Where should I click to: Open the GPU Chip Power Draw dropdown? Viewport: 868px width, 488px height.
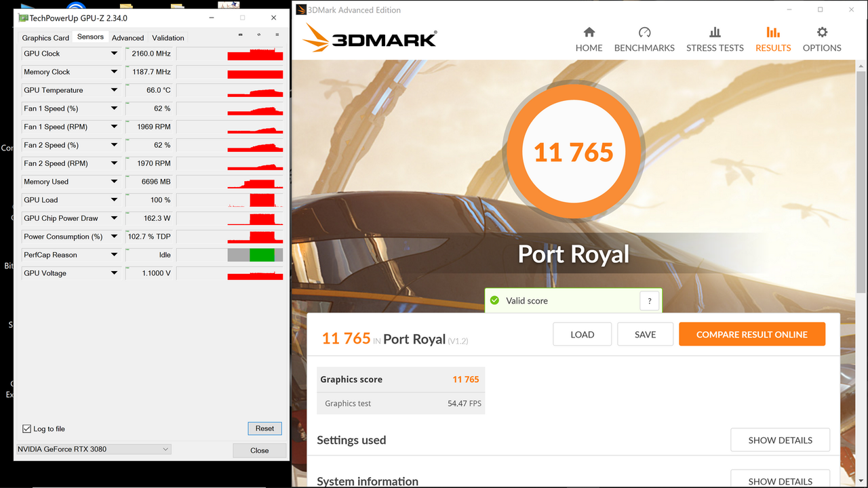(114, 218)
